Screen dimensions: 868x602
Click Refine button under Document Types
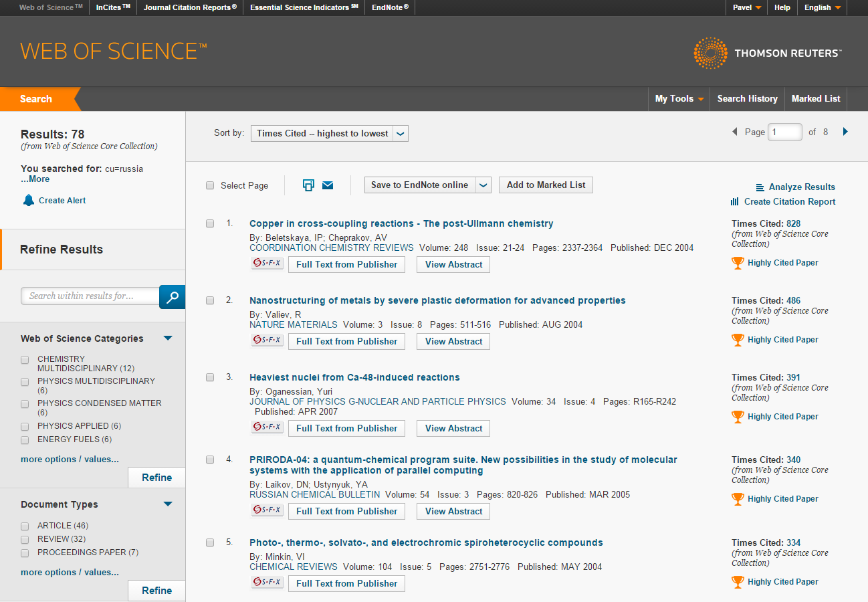tap(156, 591)
